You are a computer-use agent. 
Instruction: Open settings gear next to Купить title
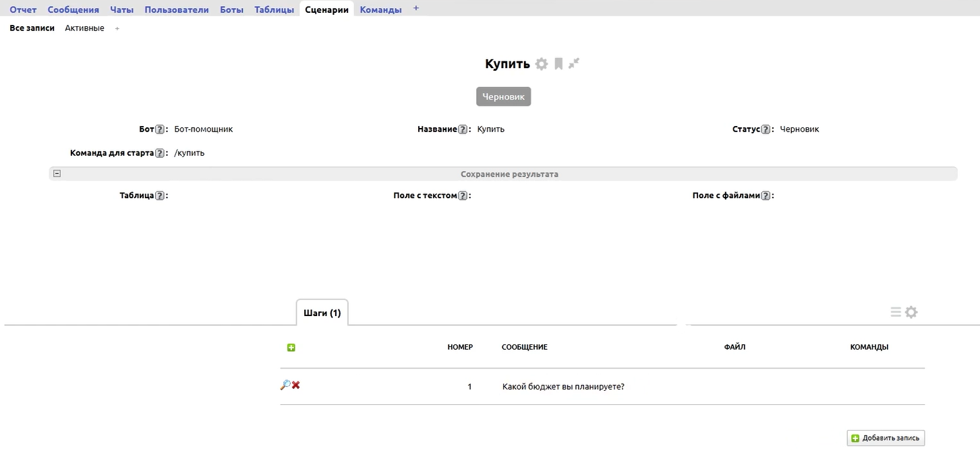pos(542,64)
